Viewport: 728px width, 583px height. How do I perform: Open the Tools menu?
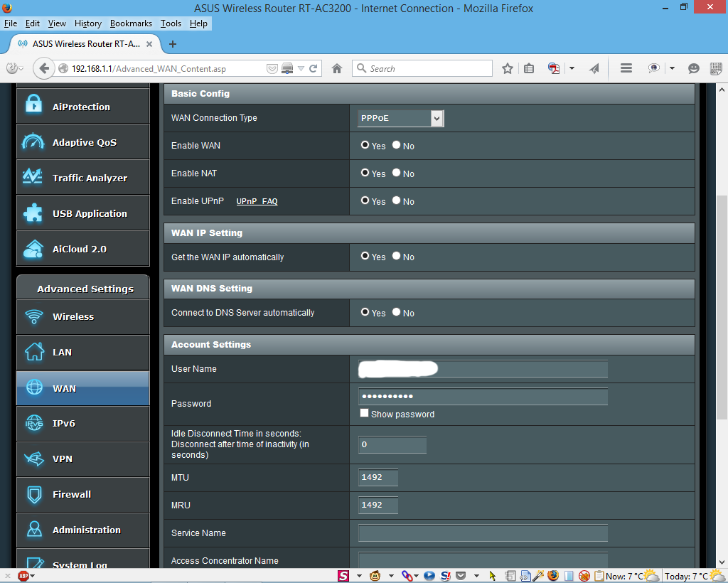171,23
